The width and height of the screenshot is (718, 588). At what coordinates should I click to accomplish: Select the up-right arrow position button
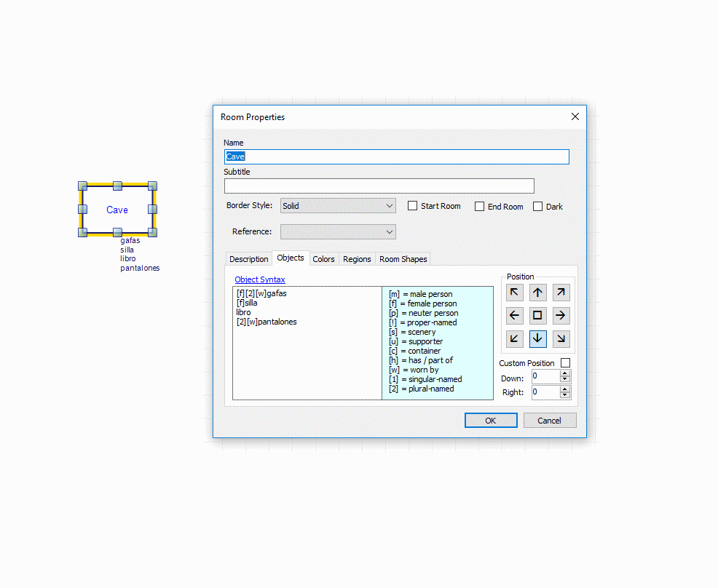click(x=561, y=293)
